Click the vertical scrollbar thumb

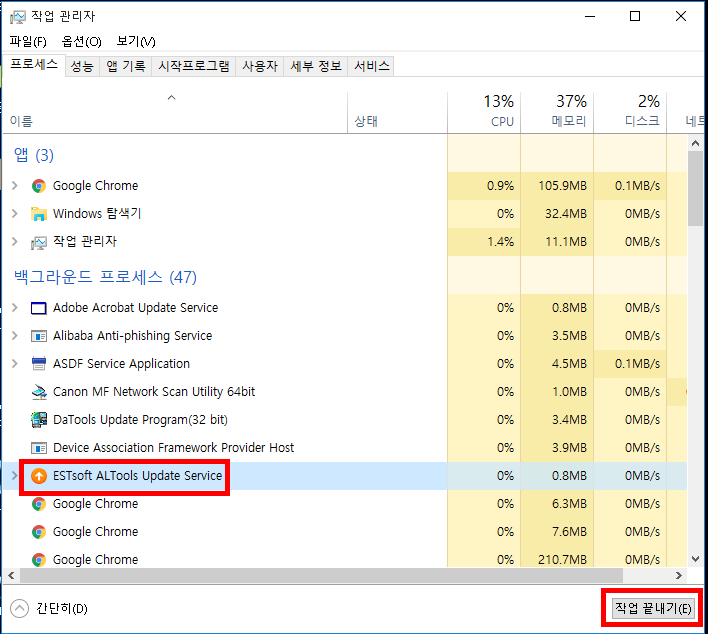coord(695,188)
